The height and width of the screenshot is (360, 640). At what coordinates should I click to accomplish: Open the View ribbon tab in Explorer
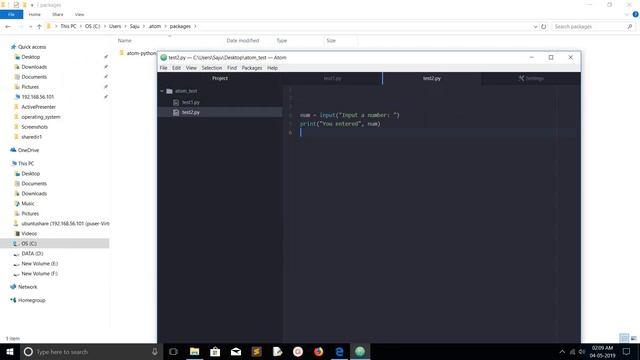coord(79,14)
